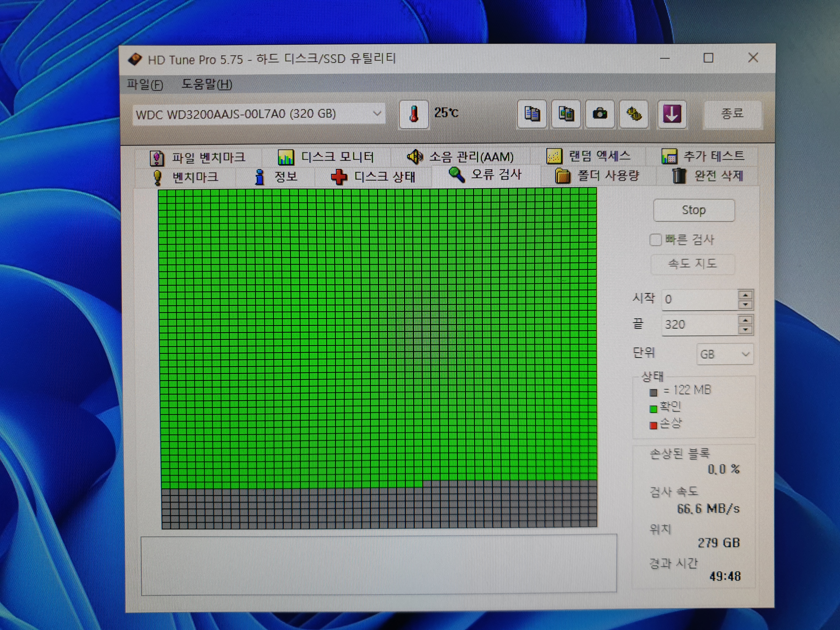Click the copy text to clipboard icon
Screen dimensions: 840x630
tap(532, 114)
